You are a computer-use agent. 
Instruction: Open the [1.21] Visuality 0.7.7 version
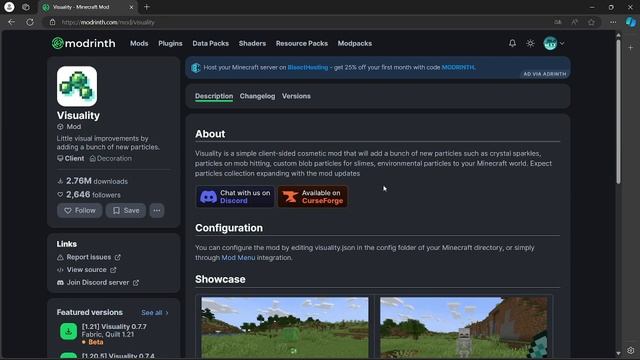pos(114,327)
